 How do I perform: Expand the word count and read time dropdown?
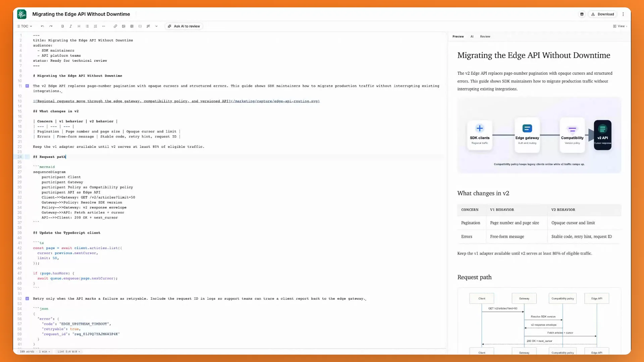pyautogui.click(x=35, y=352)
